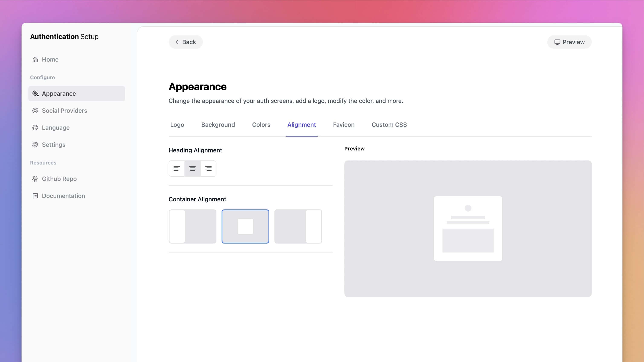The width and height of the screenshot is (644, 362).
Task: Choose centered container alignment option
Action: (245, 226)
